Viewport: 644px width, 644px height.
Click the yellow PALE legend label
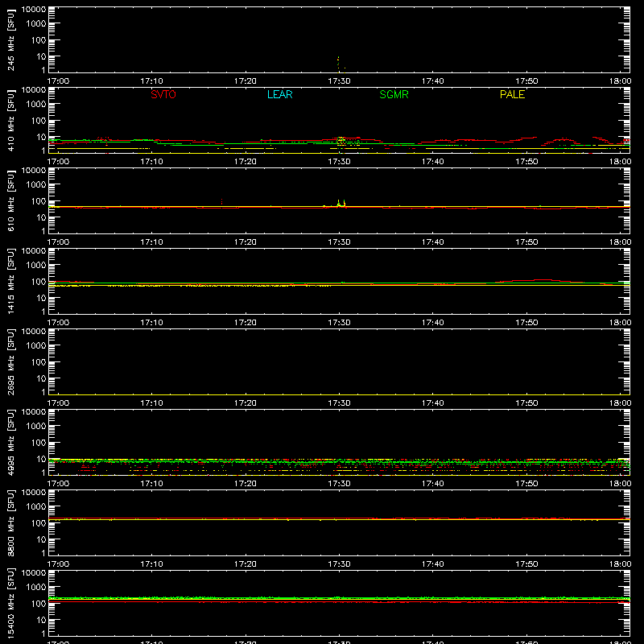tap(512, 94)
